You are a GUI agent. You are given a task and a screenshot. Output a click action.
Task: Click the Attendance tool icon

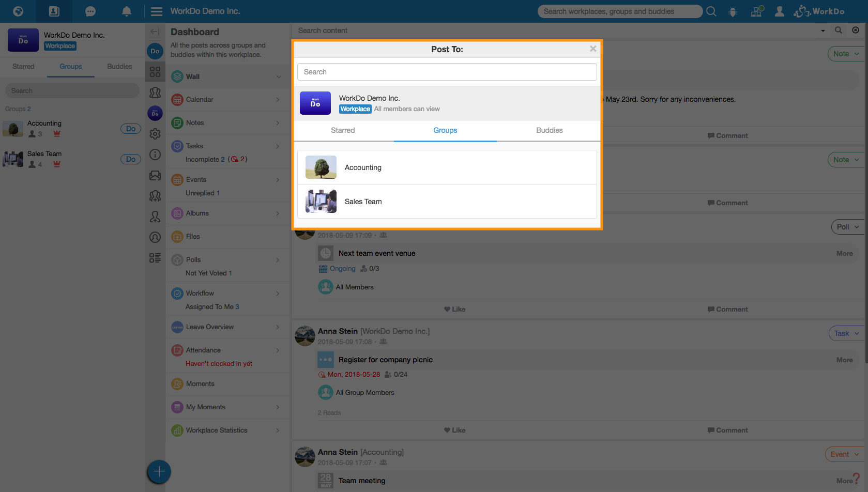point(177,350)
